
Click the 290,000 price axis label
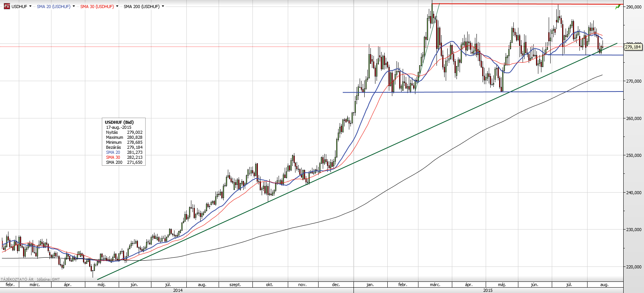pyautogui.click(x=634, y=7)
